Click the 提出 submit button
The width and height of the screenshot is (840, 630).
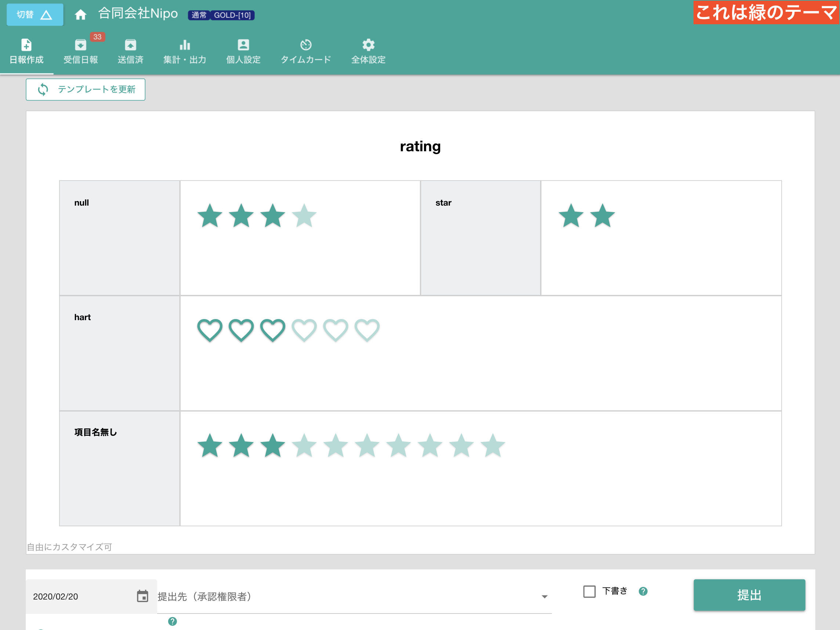[749, 595]
